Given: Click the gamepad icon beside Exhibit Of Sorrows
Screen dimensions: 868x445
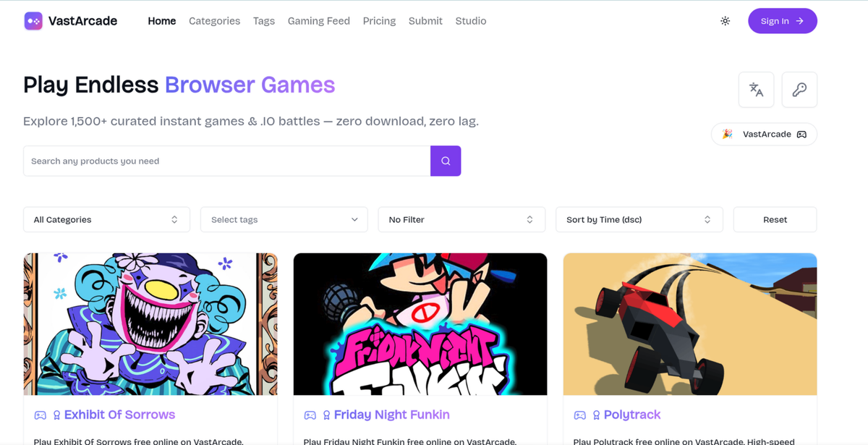Looking at the screenshot, I should click(x=41, y=415).
